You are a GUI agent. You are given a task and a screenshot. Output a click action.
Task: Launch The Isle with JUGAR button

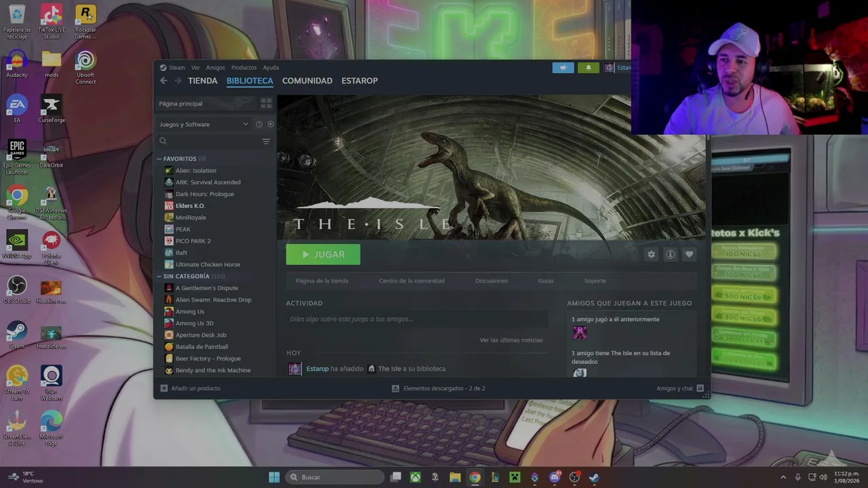[x=323, y=254]
